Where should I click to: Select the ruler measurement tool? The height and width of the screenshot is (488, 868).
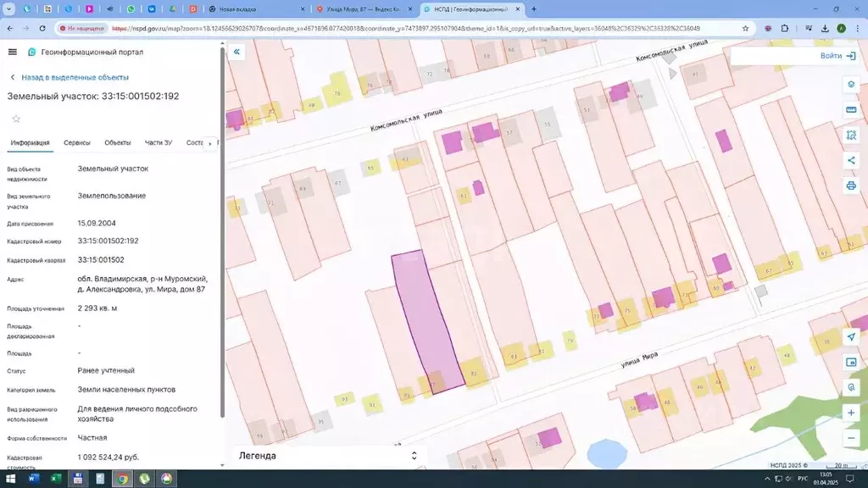click(851, 109)
